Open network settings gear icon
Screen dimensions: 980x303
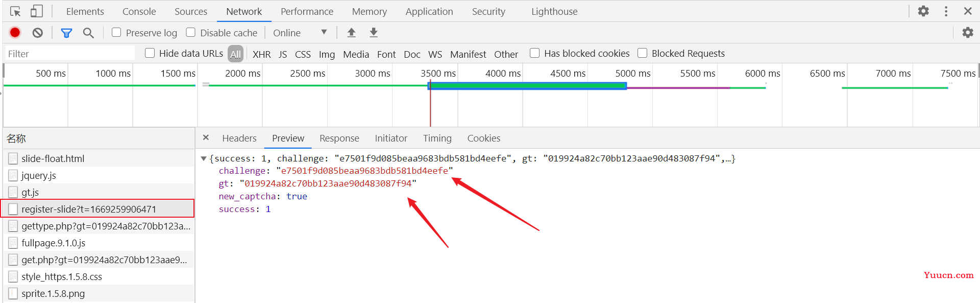[x=967, y=33]
